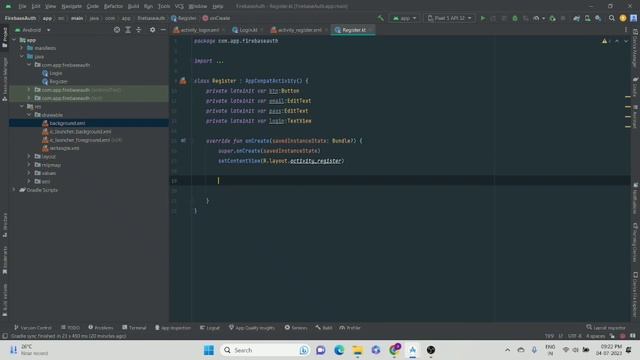The image size is (640, 360).
Task: Open the Windows Start menu
Action: [209, 350]
